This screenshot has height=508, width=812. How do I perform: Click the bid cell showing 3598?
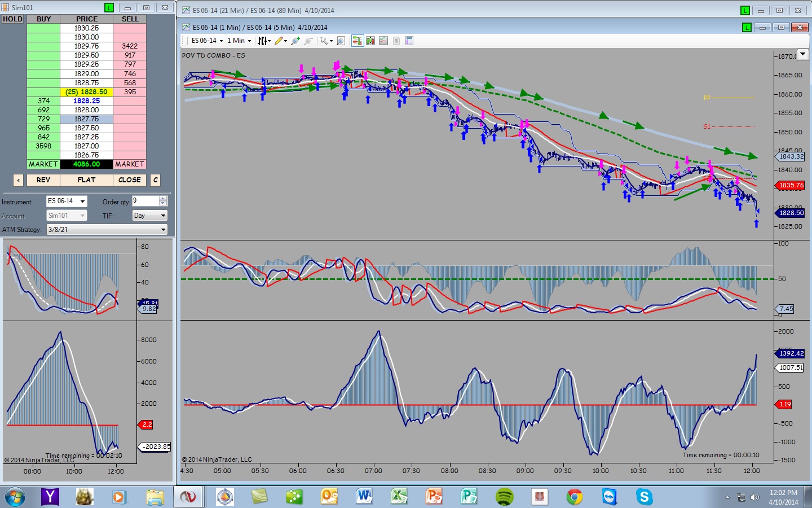click(x=43, y=146)
